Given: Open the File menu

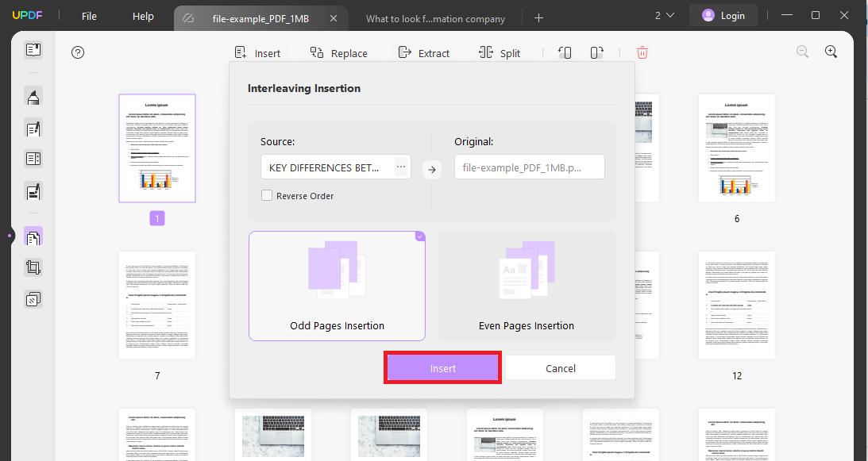Looking at the screenshot, I should pyautogui.click(x=88, y=15).
